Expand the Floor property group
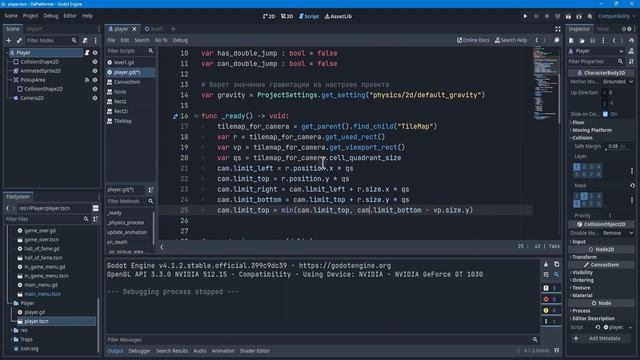The width and height of the screenshot is (640, 360). 578,122
